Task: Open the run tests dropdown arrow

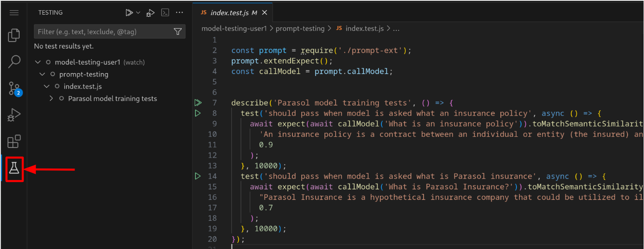Action: pos(138,13)
